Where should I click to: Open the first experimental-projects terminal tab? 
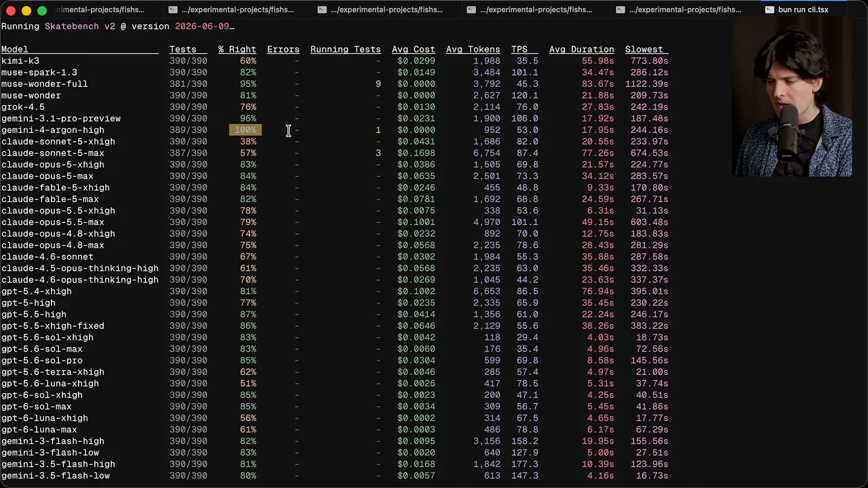[100, 10]
